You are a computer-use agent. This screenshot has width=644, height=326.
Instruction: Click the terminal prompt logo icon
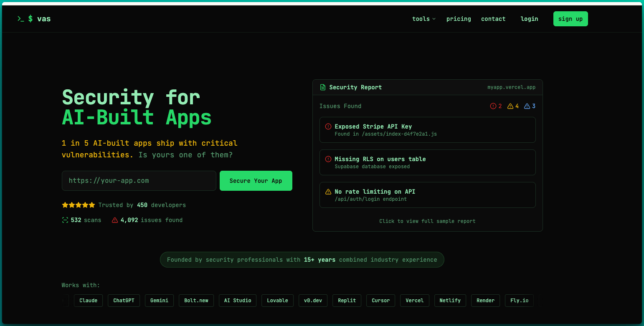[20, 19]
